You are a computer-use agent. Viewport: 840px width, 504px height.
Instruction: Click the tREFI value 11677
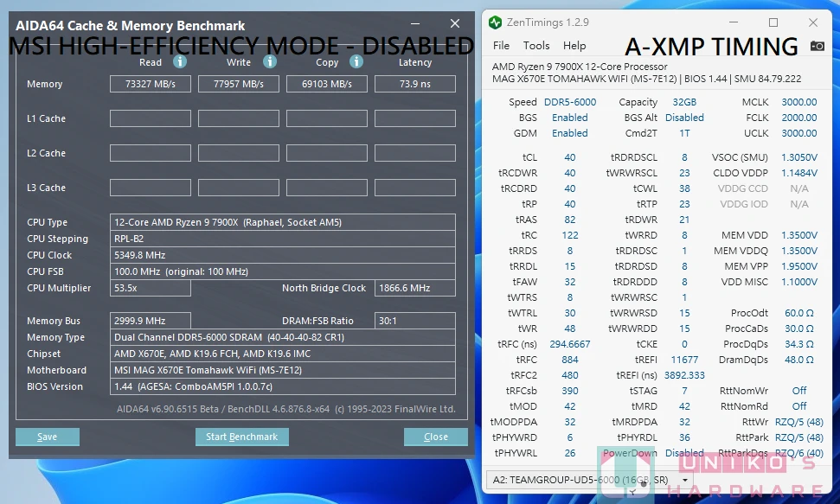[x=684, y=360]
